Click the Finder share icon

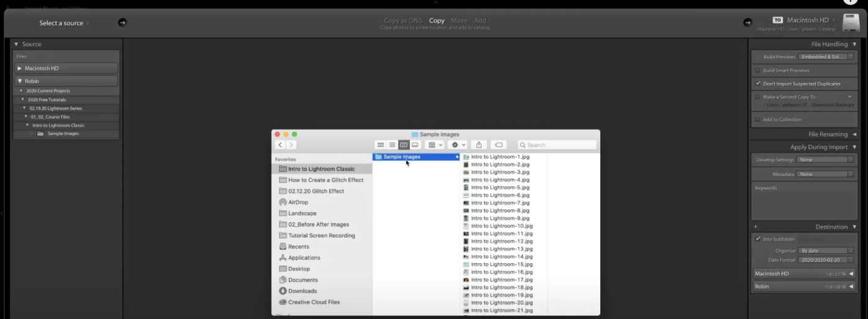click(x=479, y=145)
